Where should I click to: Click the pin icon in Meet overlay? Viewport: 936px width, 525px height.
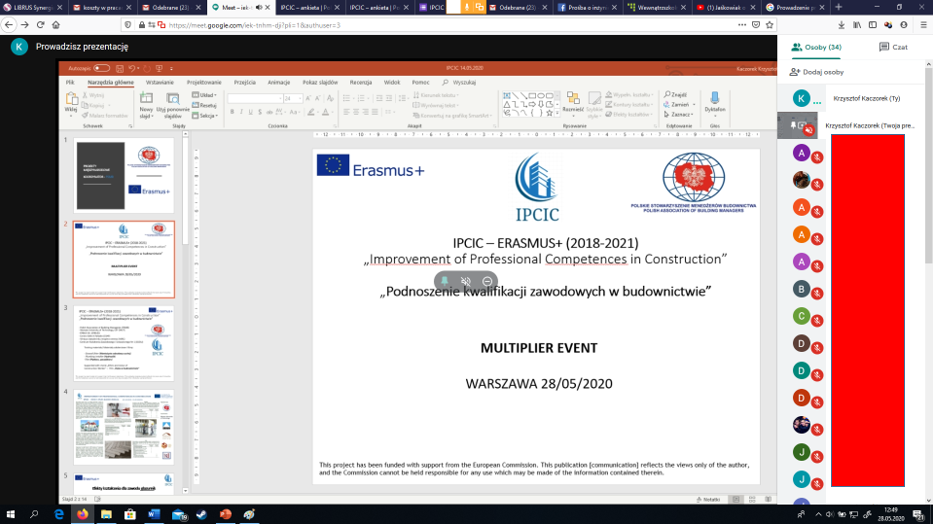coord(445,281)
